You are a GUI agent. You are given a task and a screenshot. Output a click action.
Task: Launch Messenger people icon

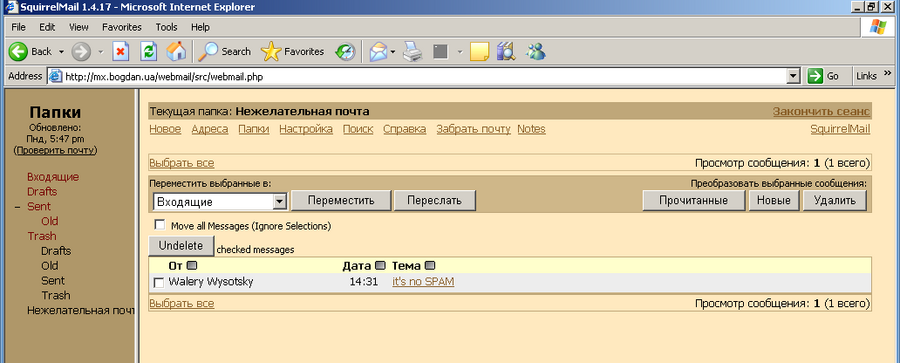(536, 52)
